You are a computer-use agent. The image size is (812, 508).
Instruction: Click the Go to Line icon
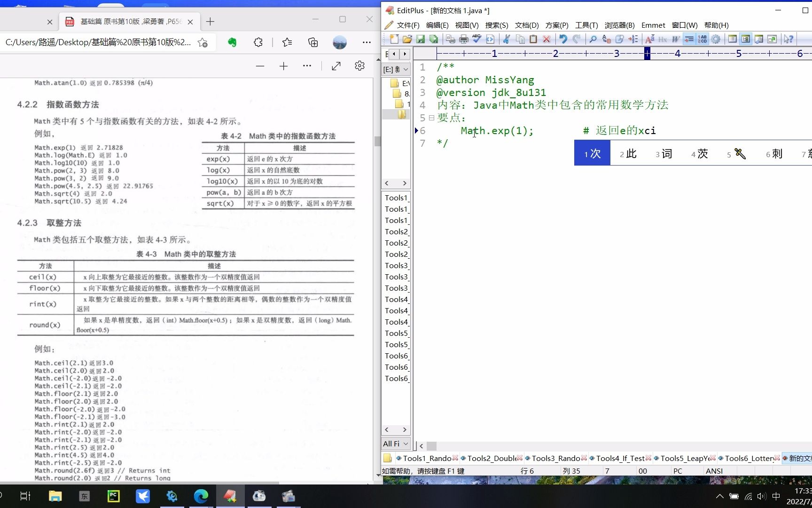pyautogui.click(x=633, y=39)
